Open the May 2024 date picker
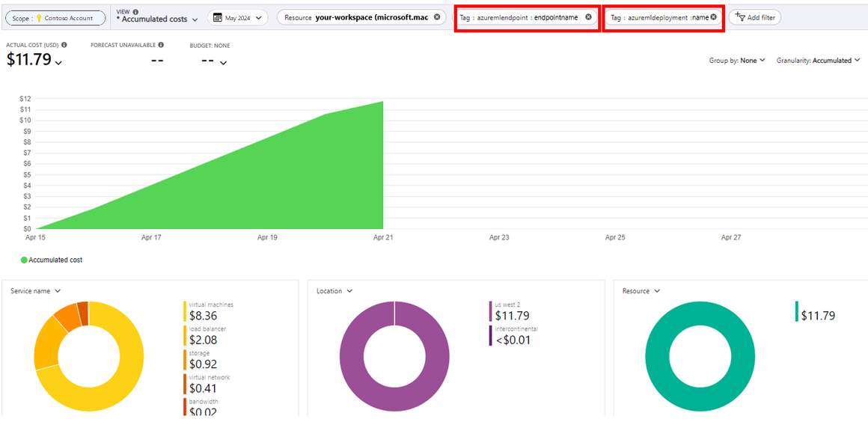The image size is (868, 428). coord(237,18)
